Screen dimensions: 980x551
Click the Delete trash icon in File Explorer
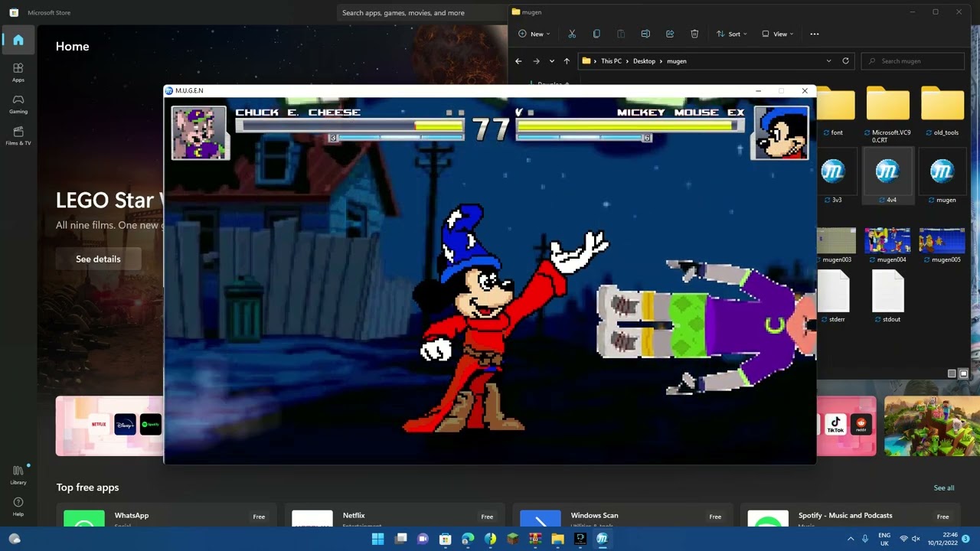point(694,34)
